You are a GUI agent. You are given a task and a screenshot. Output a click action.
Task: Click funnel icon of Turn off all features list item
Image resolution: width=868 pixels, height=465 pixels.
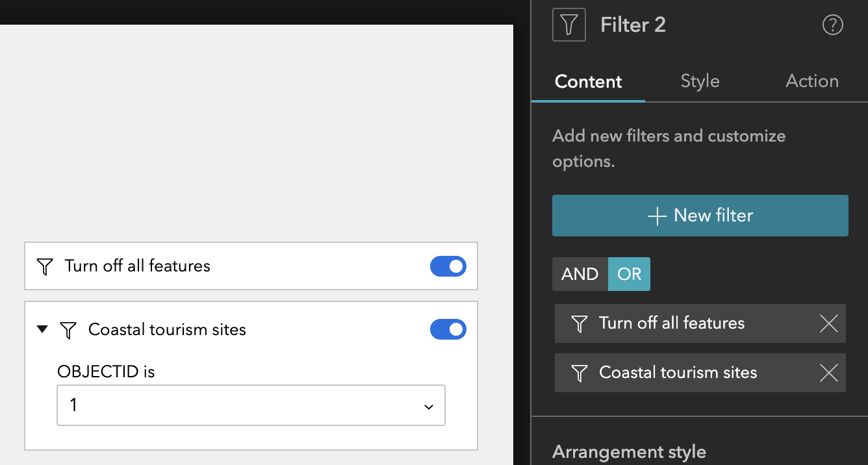[x=579, y=323]
